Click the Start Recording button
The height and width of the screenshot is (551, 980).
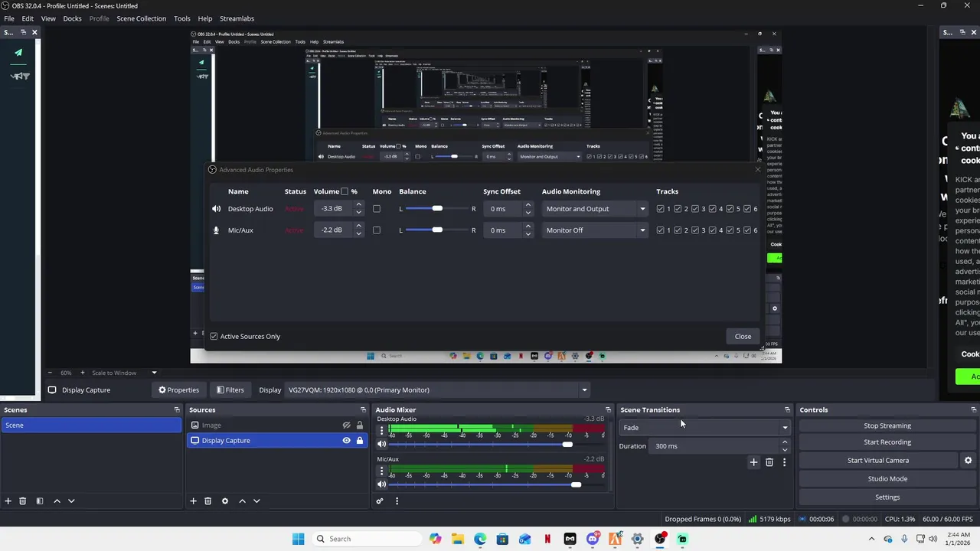pyautogui.click(x=887, y=442)
